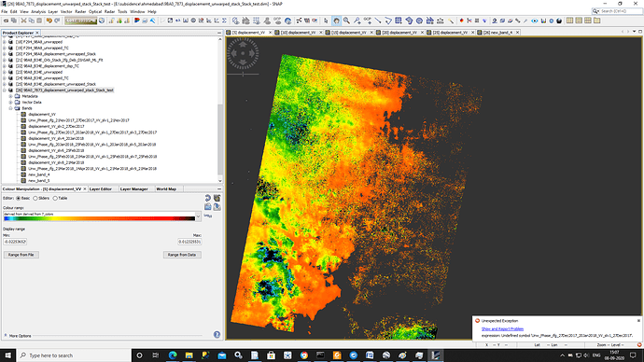Viewport: 644px width, 362px height.
Task: Expand the Metadata folder node
Action: [x=10, y=96]
